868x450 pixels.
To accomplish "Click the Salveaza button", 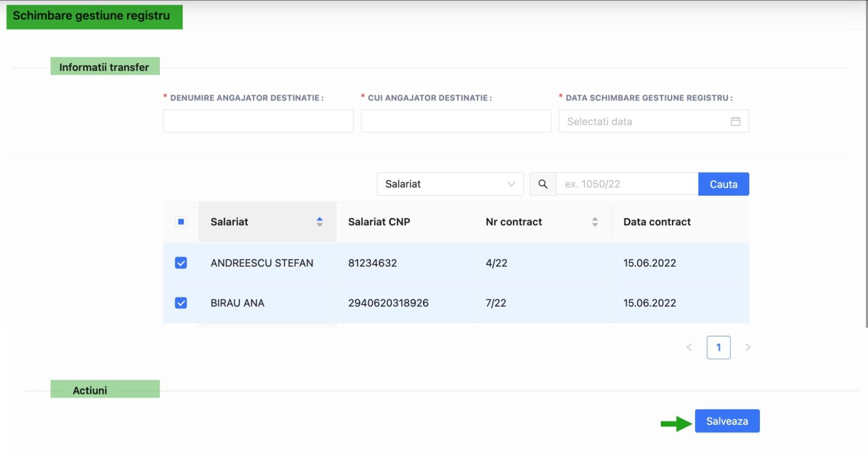I will click(x=727, y=421).
